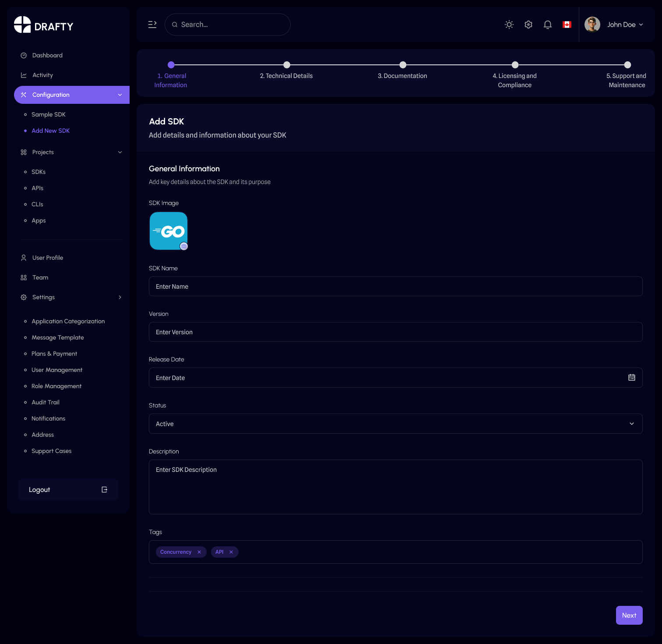The image size is (662, 644).
Task: Go to step 2 Technical Details
Action: tap(286, 65)
